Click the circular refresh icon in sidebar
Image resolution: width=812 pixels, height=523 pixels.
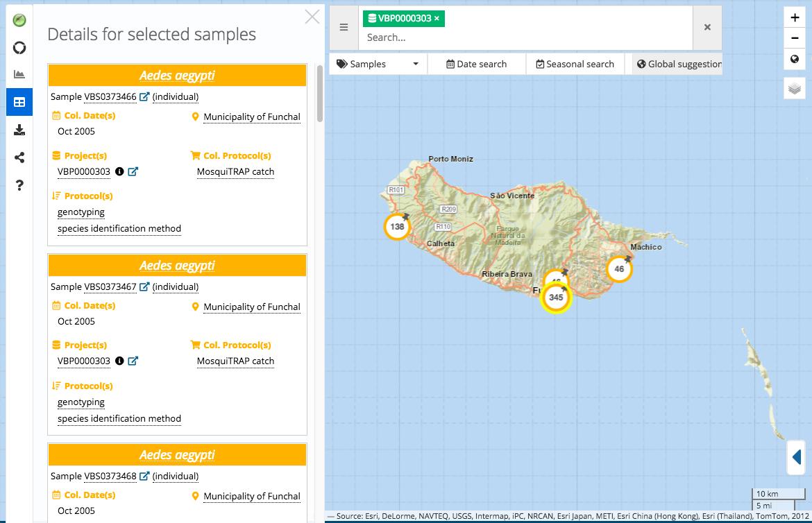[19, 47]
